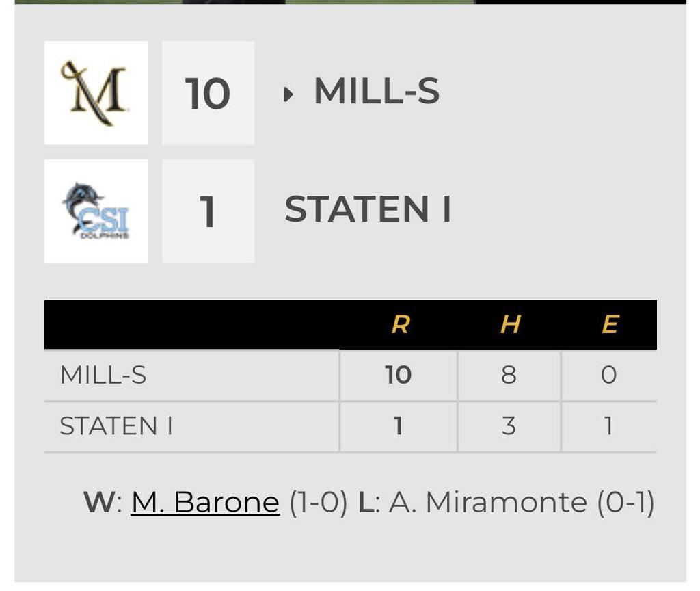Click the winner arrow beside MILL-S
The width and height of the screenshot is (700, 591).
pyautogui.click(x=288, y=94)
